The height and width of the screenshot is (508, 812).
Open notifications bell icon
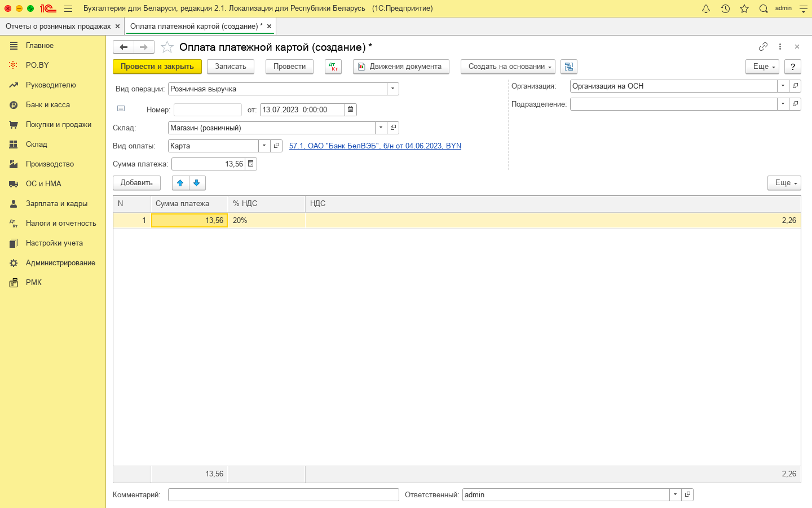tap(705, 8)
